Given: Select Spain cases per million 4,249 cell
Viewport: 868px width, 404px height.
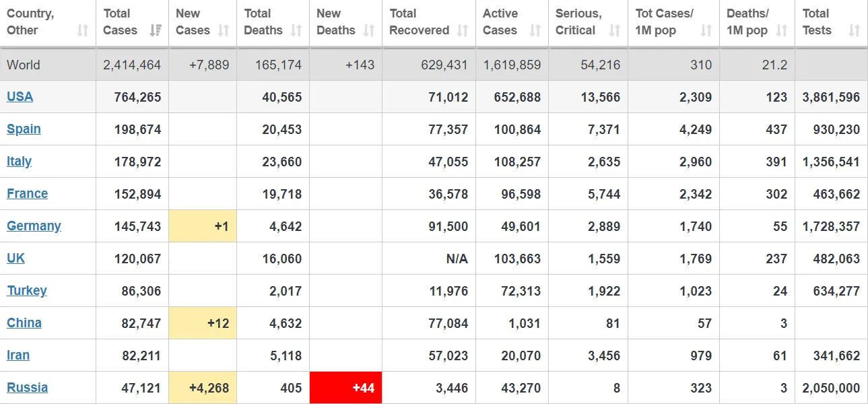Looking at the screenshot, I should [x=674, y=129].
